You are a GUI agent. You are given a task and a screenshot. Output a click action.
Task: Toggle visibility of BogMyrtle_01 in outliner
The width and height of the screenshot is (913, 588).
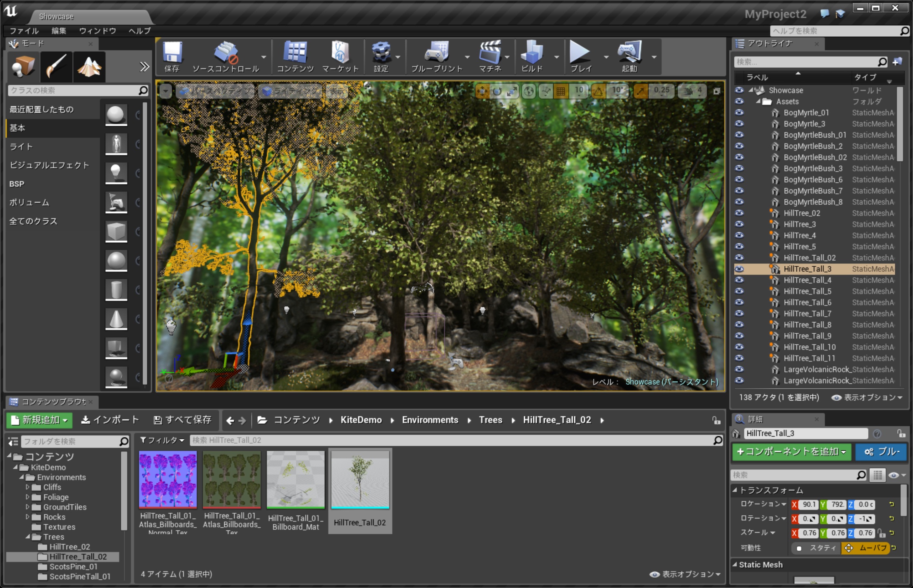(739, 113)
